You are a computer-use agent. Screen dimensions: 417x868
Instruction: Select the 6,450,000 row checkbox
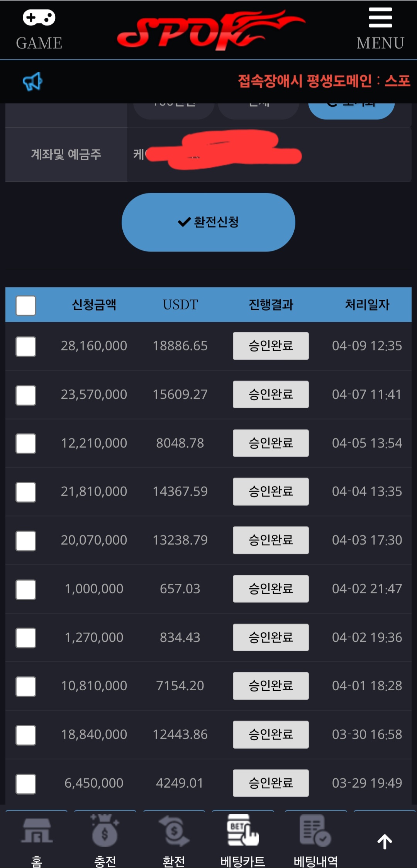pos(26,784)
